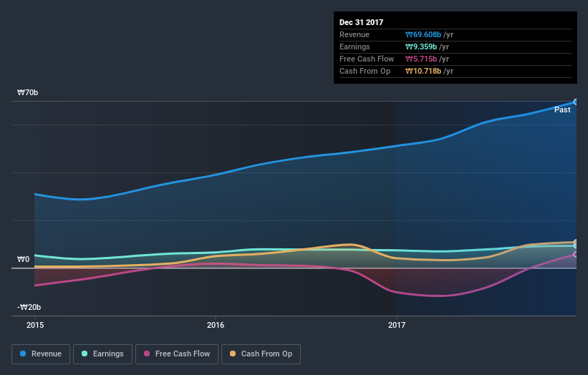Click the Revenue row label in tooltip
The width and height of the screenshot is (588, 375).
pyautogui.click(x=355, y=34)
